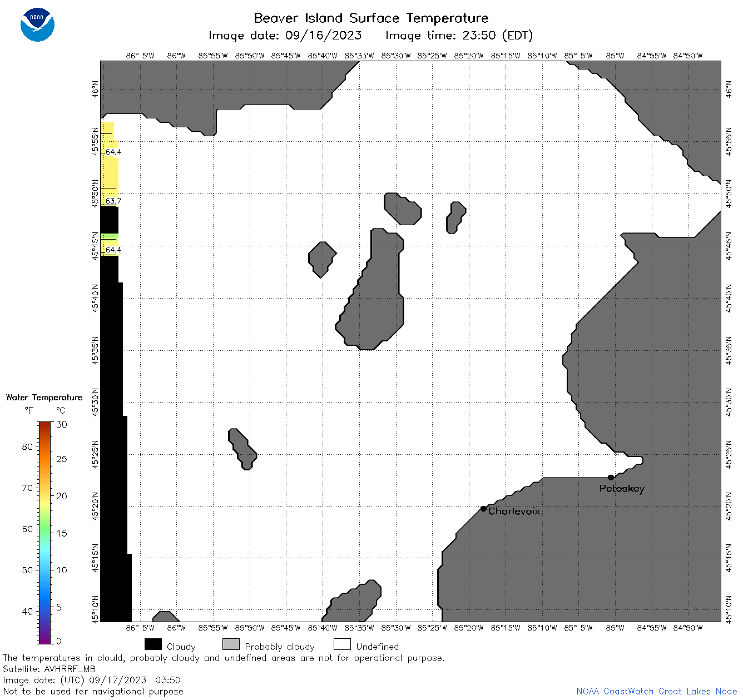Click the 15 Celsius tick value
The height and width of the screenshot is (700, 743).
tap(62, 533)
